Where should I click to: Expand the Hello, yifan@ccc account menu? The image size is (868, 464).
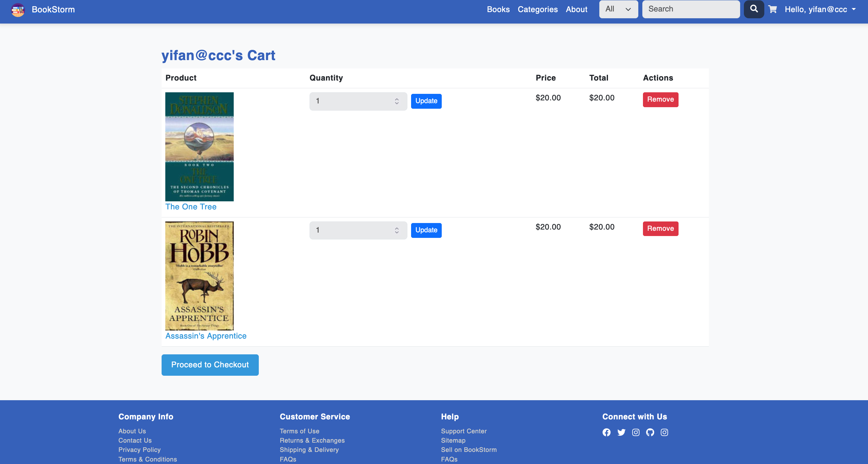(821, 9)
